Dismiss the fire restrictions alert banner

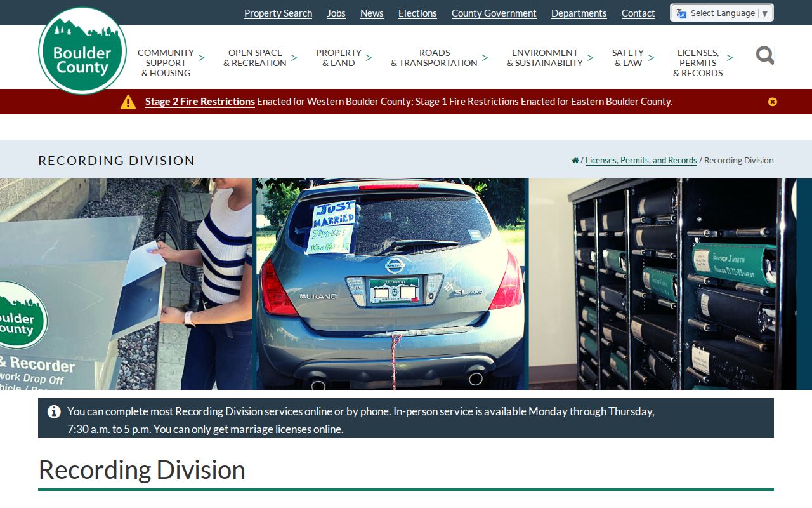(x=772, y=102)
